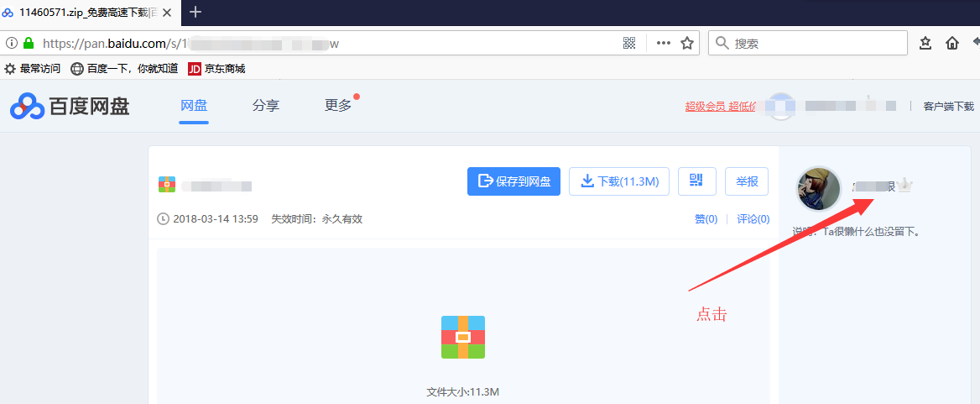Click the 百度网盘 logo
The image size is (980, 404).
(x=70, y=107)
